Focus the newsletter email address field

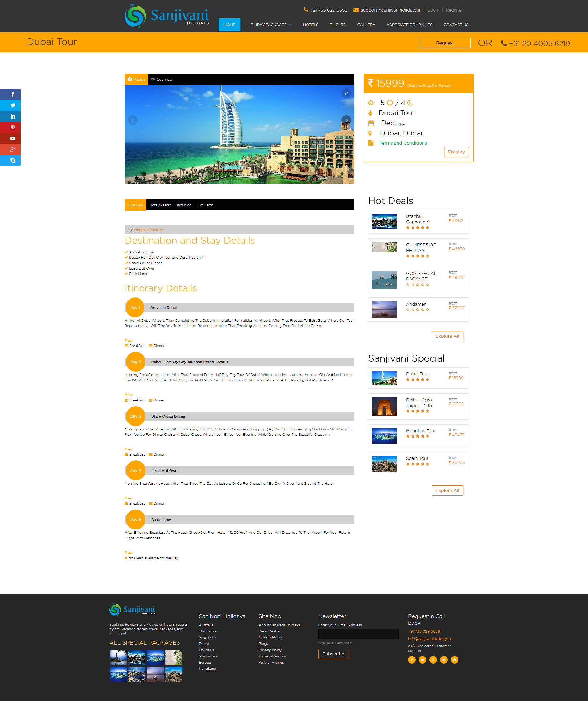(358, 634)
